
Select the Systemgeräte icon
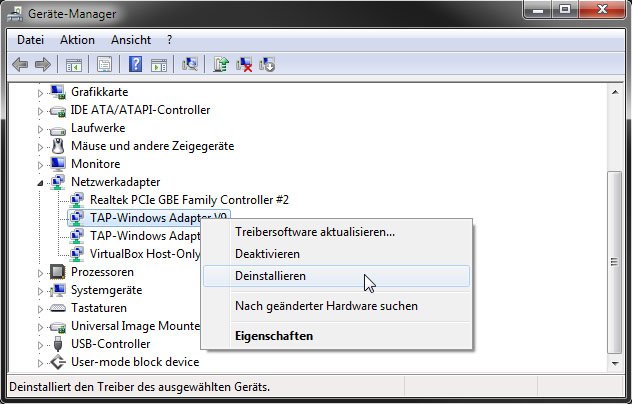point(58,290)
